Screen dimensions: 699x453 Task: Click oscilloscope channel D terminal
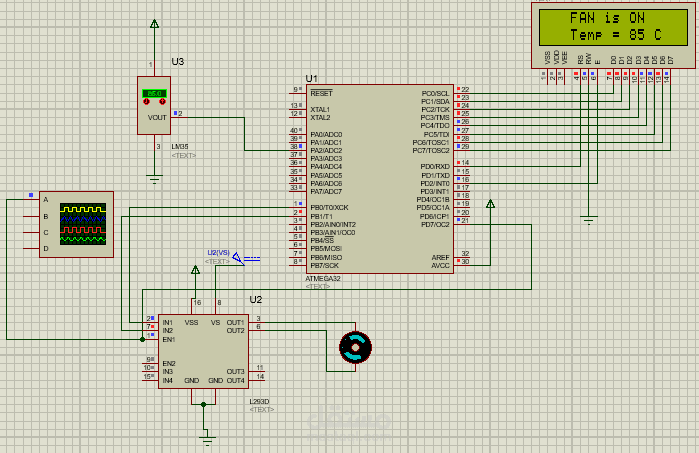click(31, 248)
